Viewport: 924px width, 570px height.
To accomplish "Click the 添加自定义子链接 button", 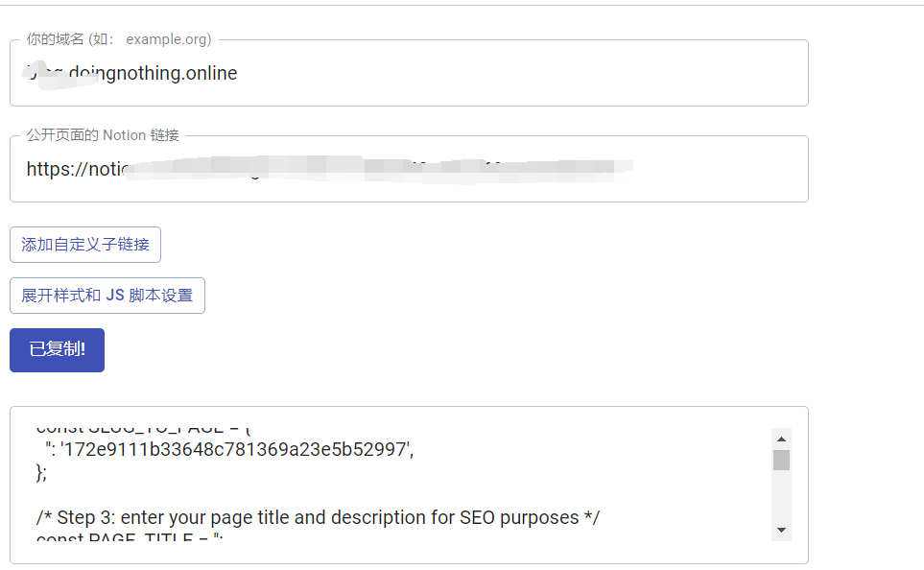I will (85, 245).
